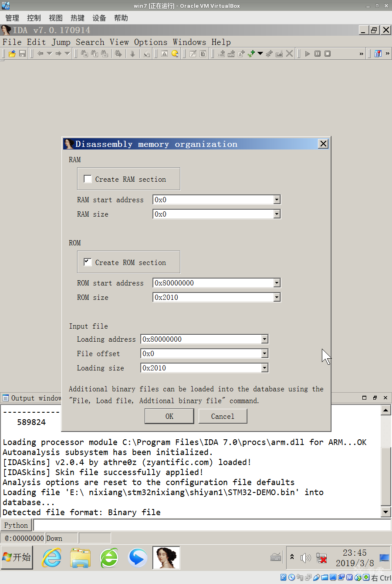Click the Jump back arrow icon
Image resolution: width=392 pixels, height=584 pixels.
[x=40, y=54]
